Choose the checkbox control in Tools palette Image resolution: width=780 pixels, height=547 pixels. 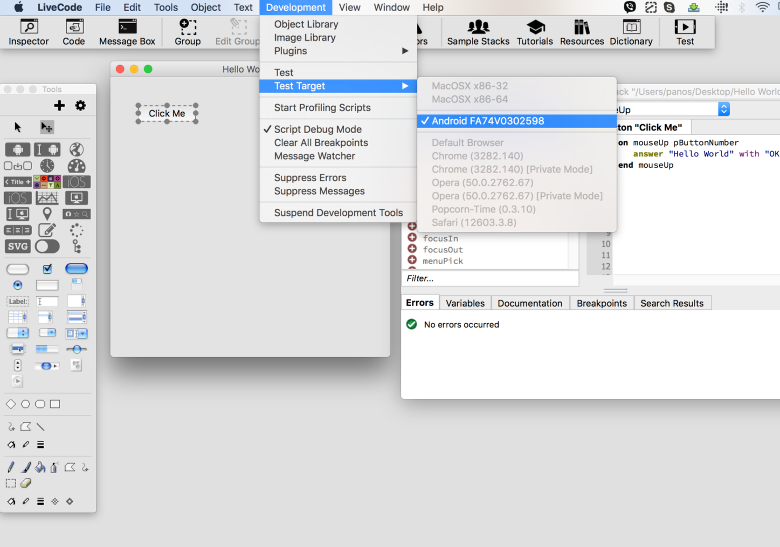point(47,269)
